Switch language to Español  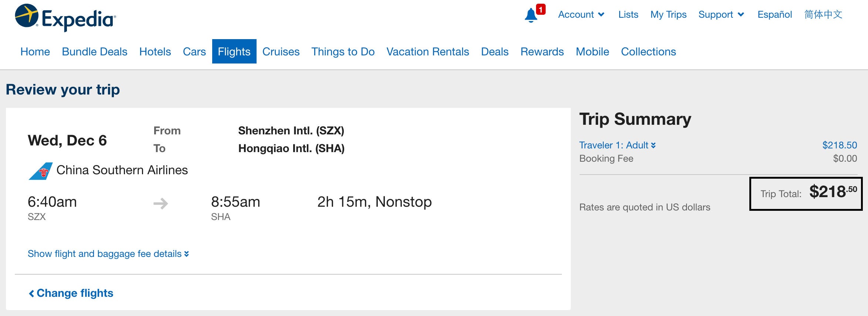click(774, 14)
